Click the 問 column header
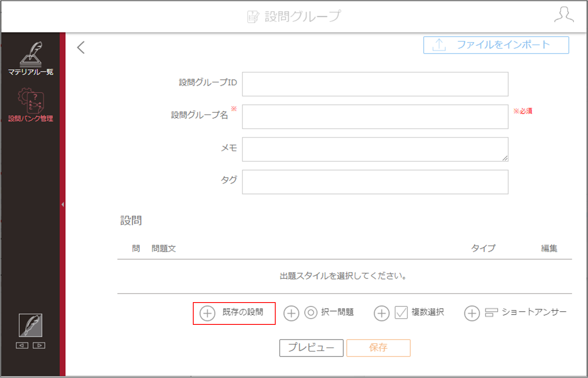588x378 pixels. point(136,249)
